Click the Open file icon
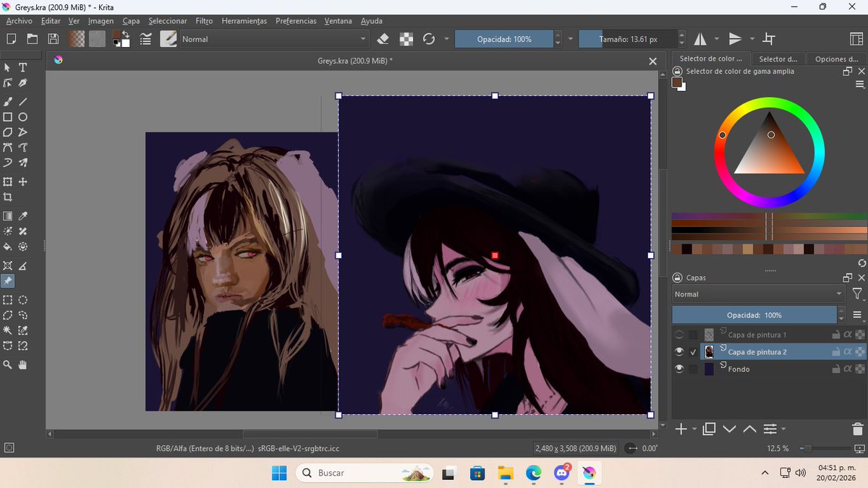Viewport: 868px width, 488px height. [33, 39]
